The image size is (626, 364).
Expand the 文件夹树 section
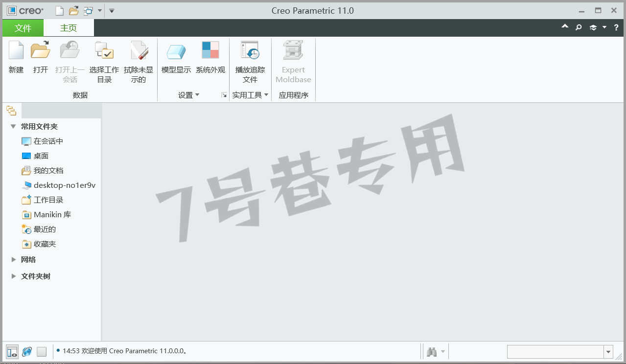click(x=14, y=276)
